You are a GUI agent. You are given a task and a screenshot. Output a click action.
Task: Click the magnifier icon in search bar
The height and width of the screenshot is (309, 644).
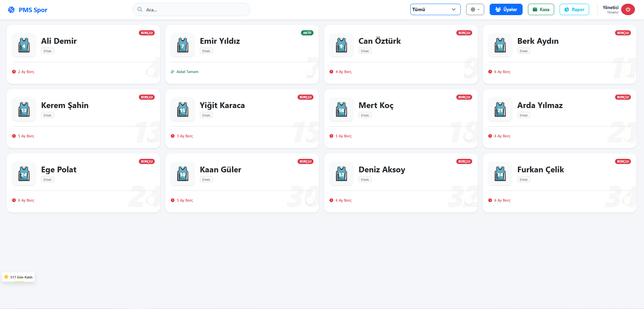coord(140,9)
